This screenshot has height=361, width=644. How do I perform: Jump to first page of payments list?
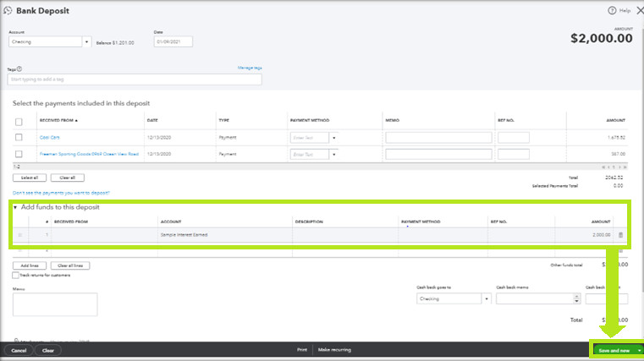(x=603, y=167)
